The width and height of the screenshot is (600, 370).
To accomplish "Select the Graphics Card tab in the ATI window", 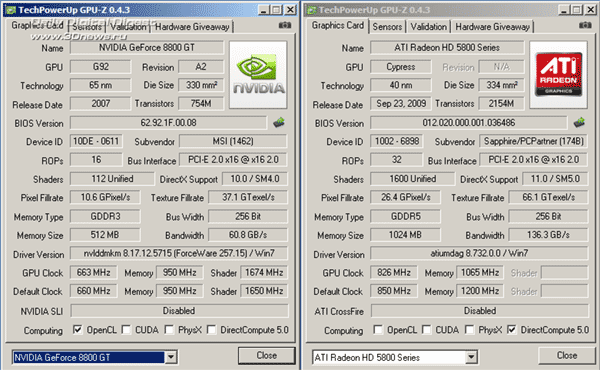I will [x=338, y=26].
